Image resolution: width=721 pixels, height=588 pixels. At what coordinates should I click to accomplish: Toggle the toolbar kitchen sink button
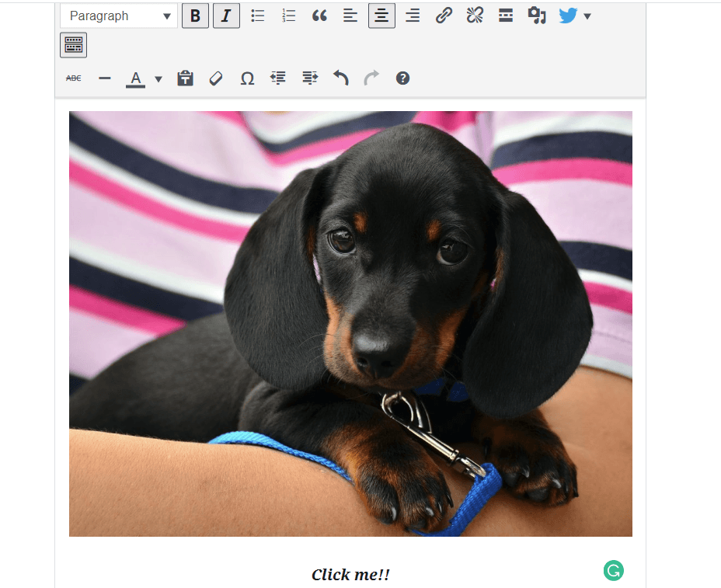[x=73, y=45]
